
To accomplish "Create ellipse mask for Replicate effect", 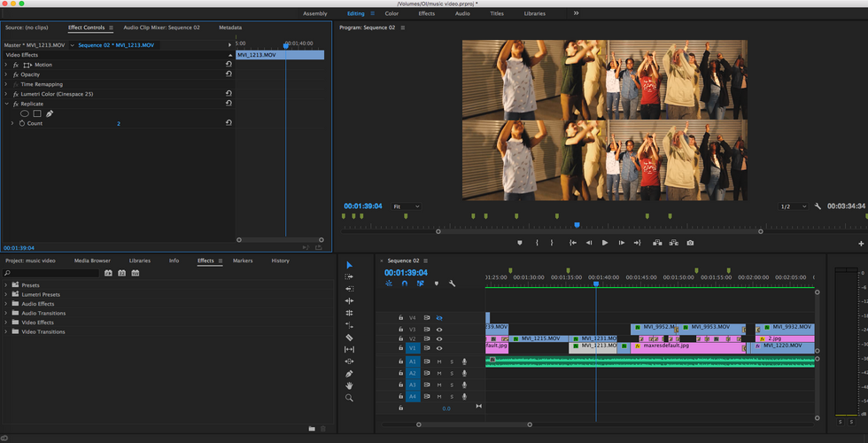I will (25, 113).
